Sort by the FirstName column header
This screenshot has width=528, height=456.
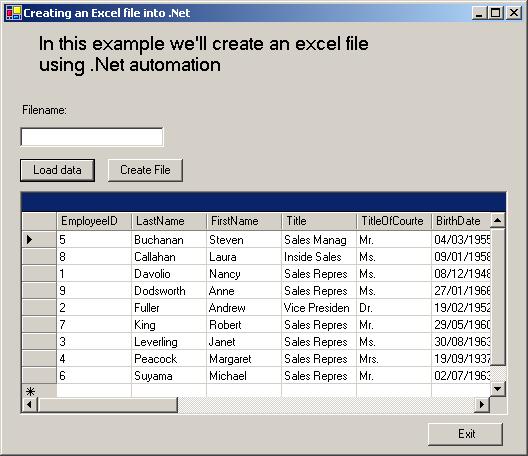click(x=244, y=221)
